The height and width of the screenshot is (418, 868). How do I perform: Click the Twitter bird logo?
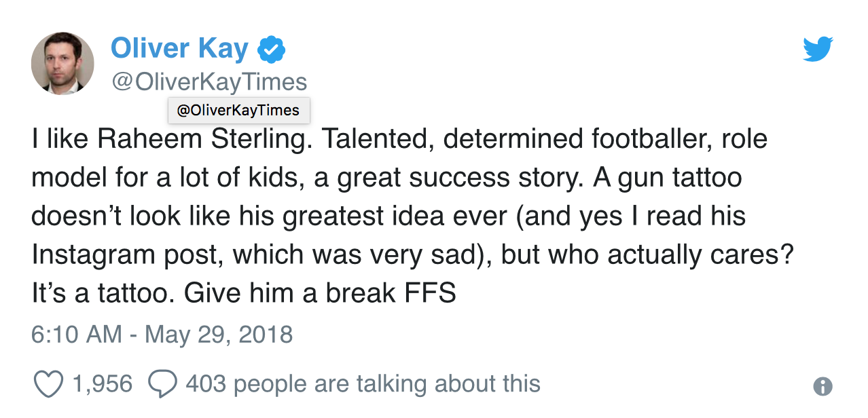(x=818, y=50)
